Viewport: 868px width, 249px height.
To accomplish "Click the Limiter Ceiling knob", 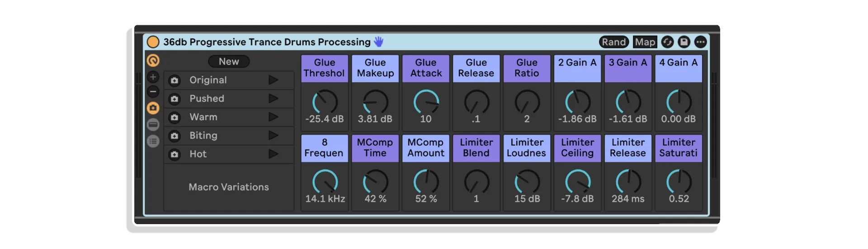I will (578, 182).
